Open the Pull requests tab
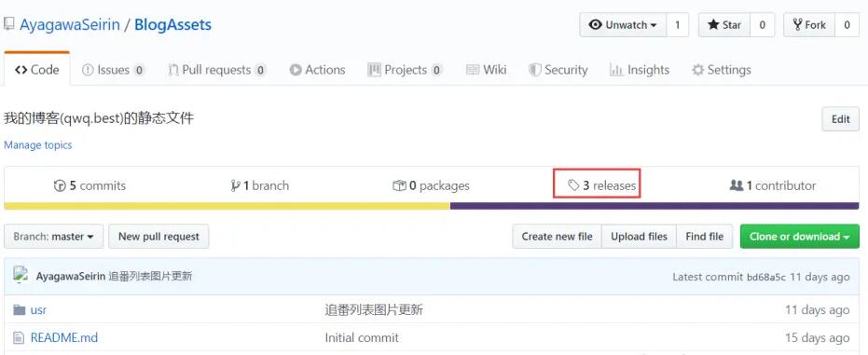Screen dimensions: 868x355 pyautogui.click(x=217, y=70)
